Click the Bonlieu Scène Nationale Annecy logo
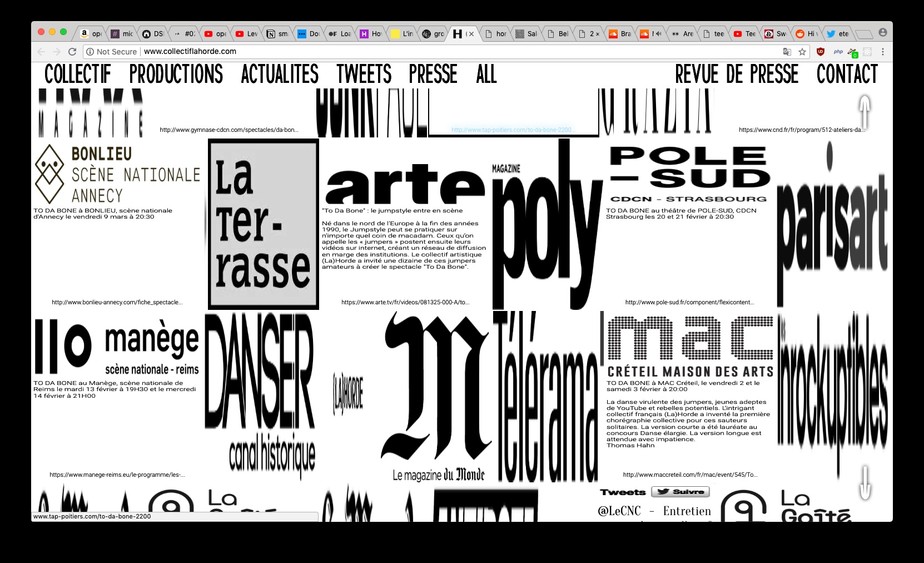The width and height of the screenshot is (924, 563). (117, 174)
